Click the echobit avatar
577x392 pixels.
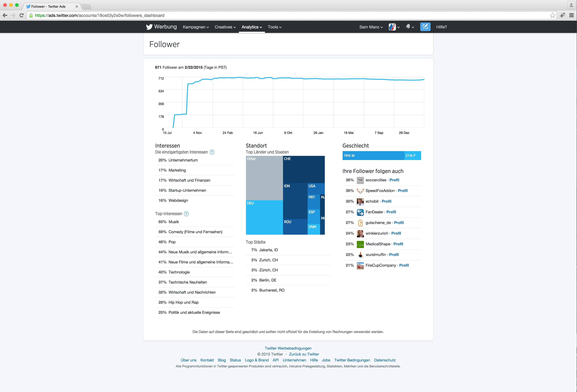click(x=360, y=202)
